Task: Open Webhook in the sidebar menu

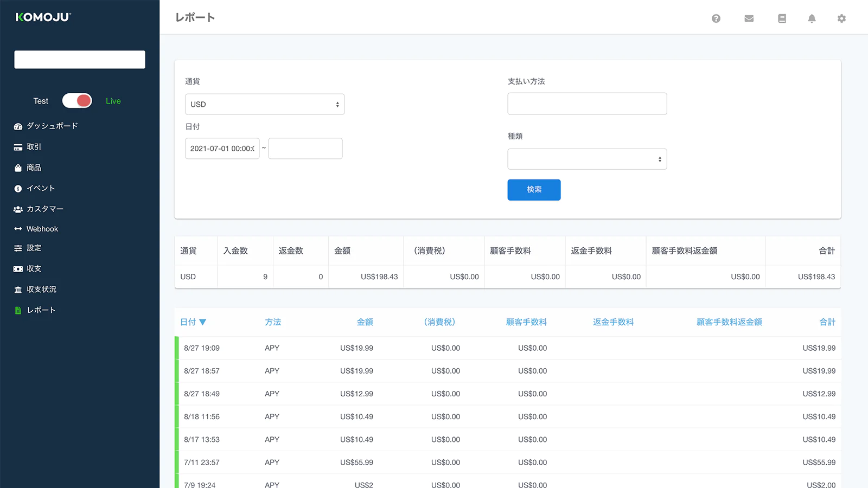Action: [x=42, y=229]
